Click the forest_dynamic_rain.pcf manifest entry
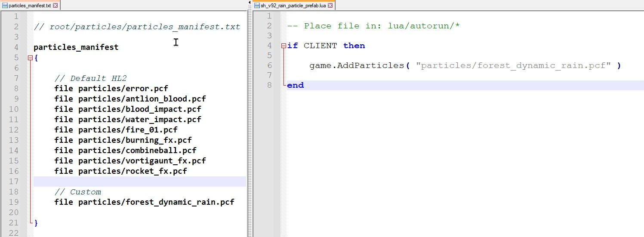Viewport: 644px width, 237px height. [144, 202]
